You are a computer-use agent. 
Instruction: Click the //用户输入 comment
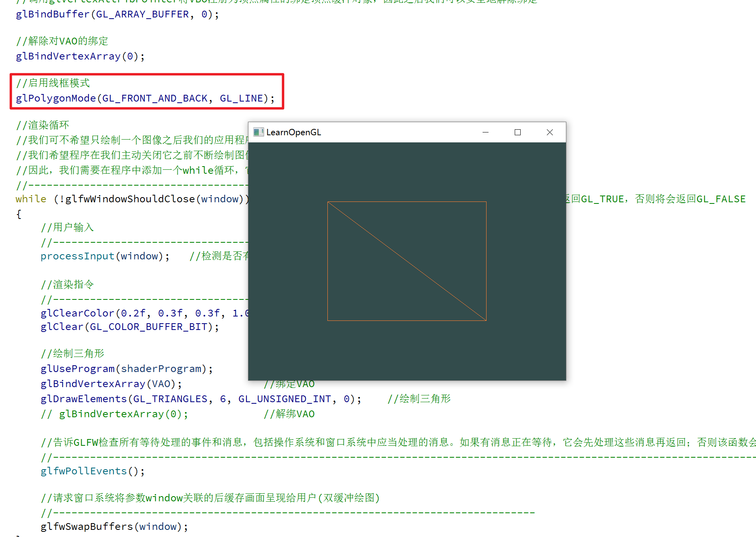coord(67,227)
